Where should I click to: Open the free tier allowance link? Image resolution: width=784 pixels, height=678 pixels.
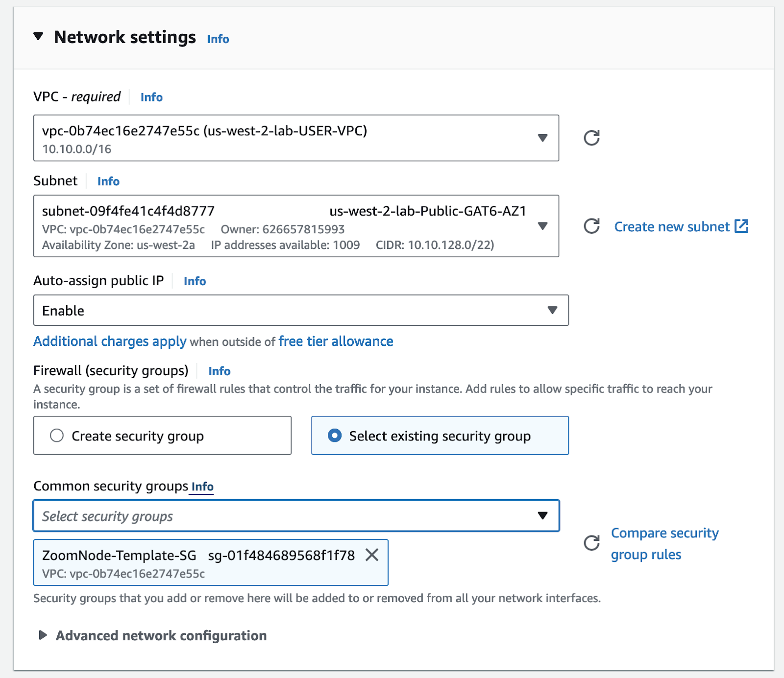[336, 341]
